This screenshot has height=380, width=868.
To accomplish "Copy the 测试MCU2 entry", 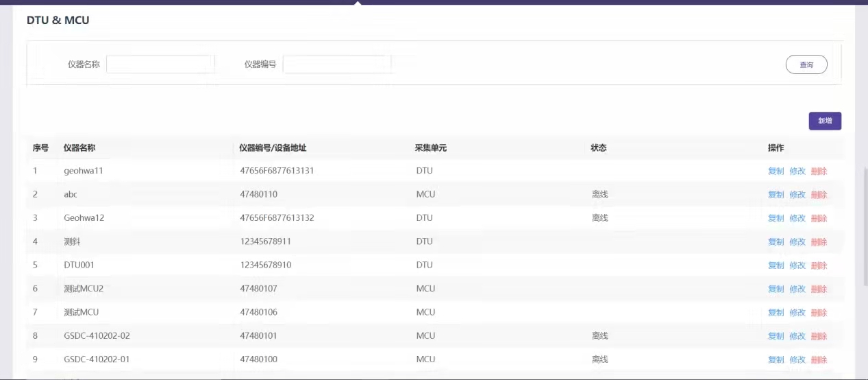I will [776, 289].
